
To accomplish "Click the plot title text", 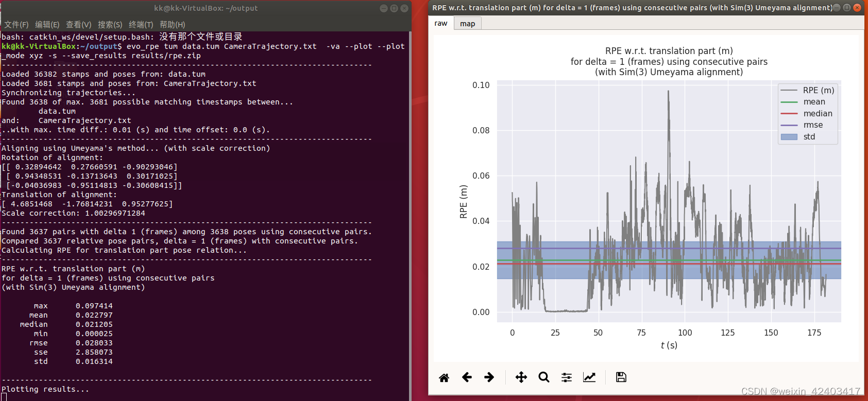I will tap(669, 61).
